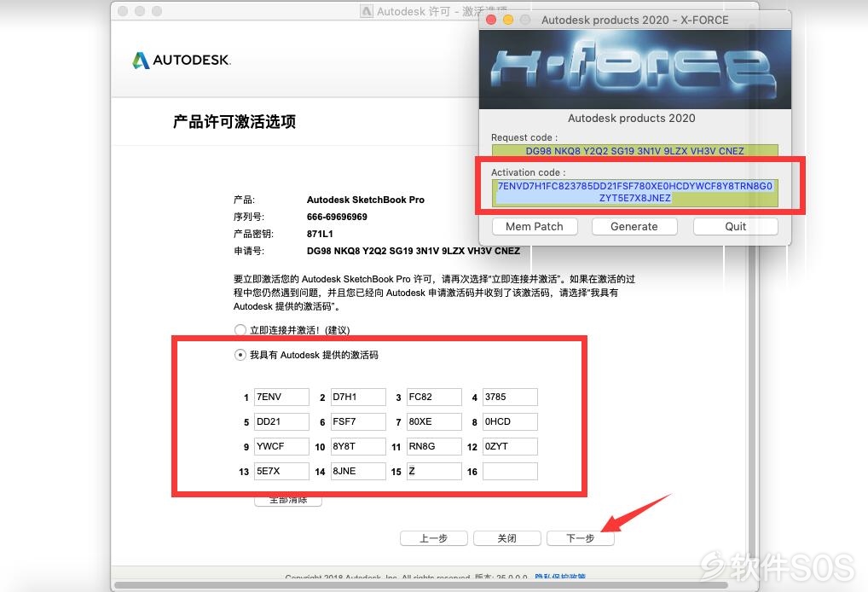Click the horizontal scrollbar of the license window

[x=420, y=585]
